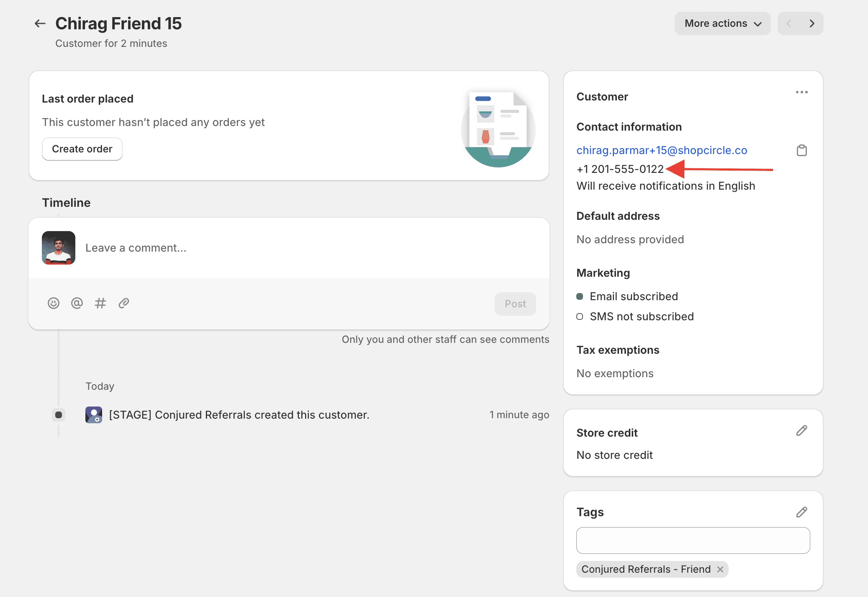Edit Store credit with the pencil icon

[801, 431]
